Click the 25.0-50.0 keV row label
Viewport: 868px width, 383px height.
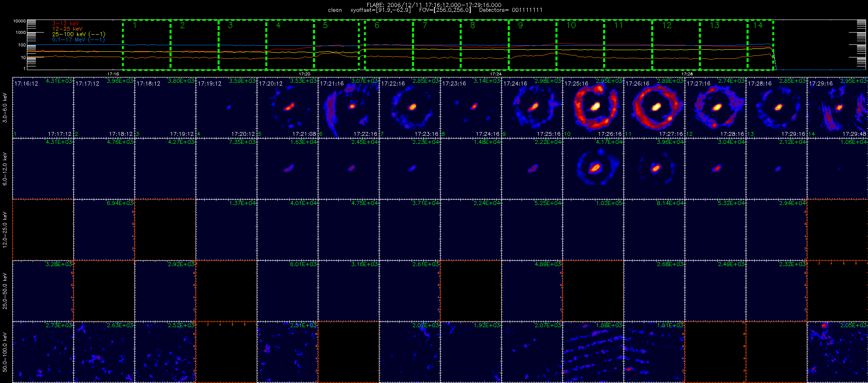point(5,291)
